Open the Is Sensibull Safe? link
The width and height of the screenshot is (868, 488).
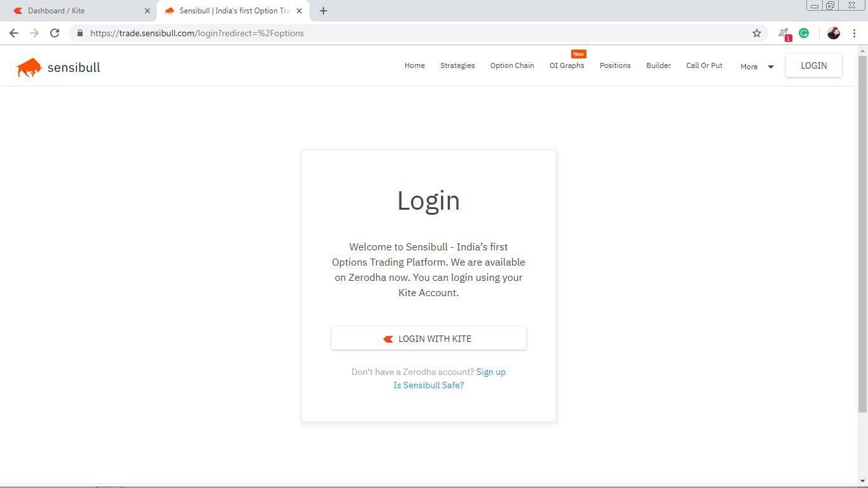[x=429, y=385]
